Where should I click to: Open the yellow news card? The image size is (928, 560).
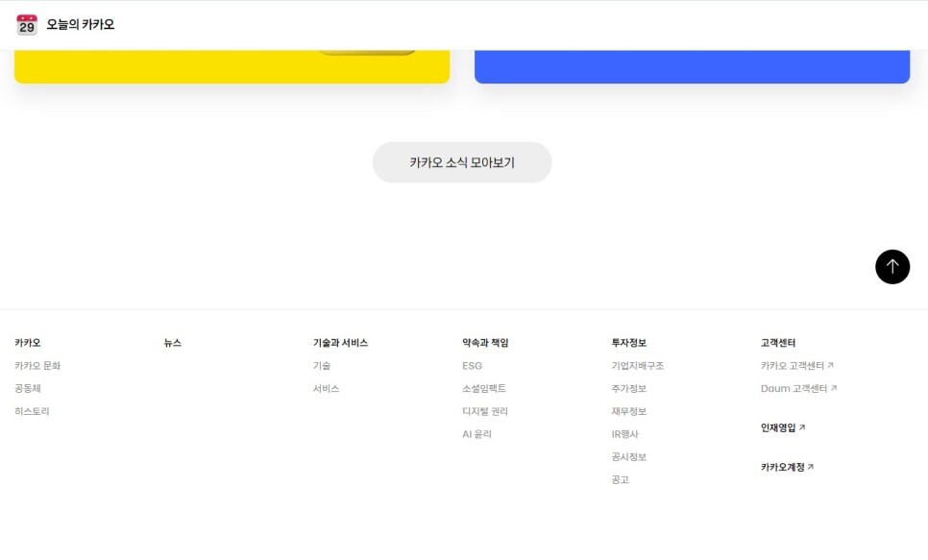tap(232, 66)
